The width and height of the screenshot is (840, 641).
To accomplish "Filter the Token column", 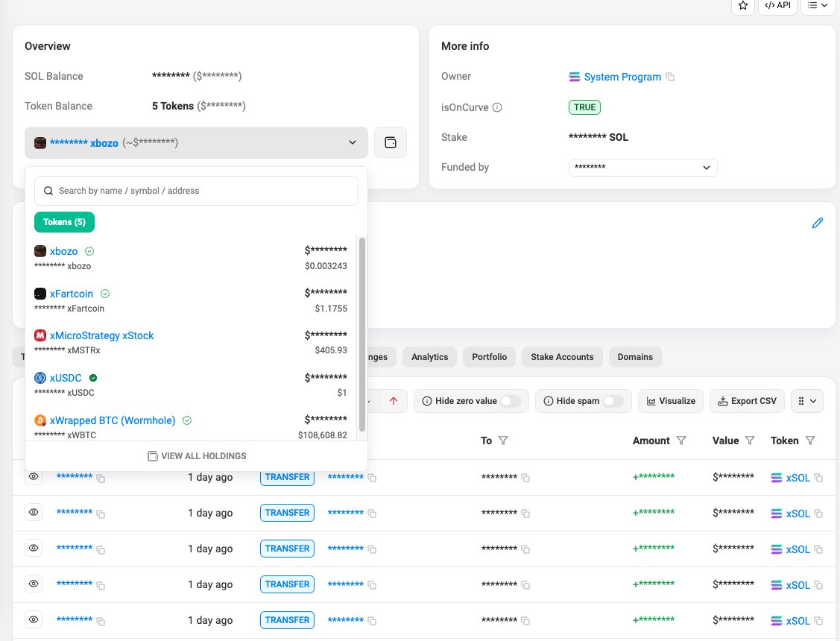I will pyautogui.click(x=810, y=441).
